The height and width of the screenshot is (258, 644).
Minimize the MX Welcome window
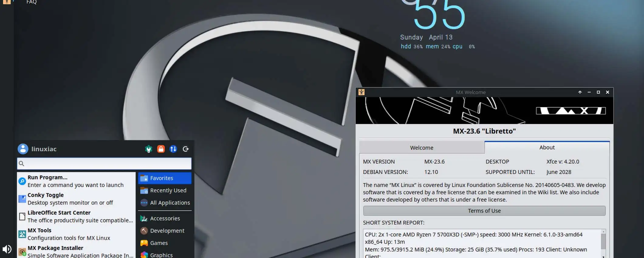[589, 92]
